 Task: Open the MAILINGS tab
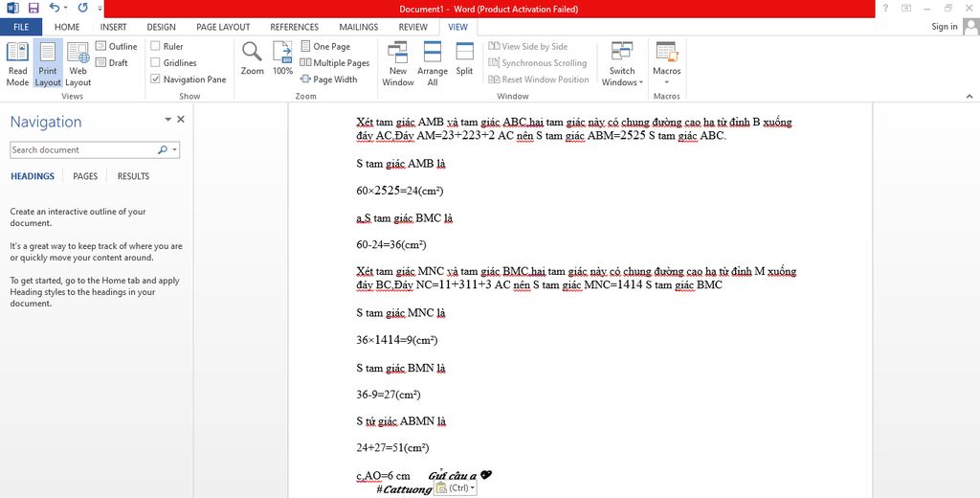tap(359, 27)
